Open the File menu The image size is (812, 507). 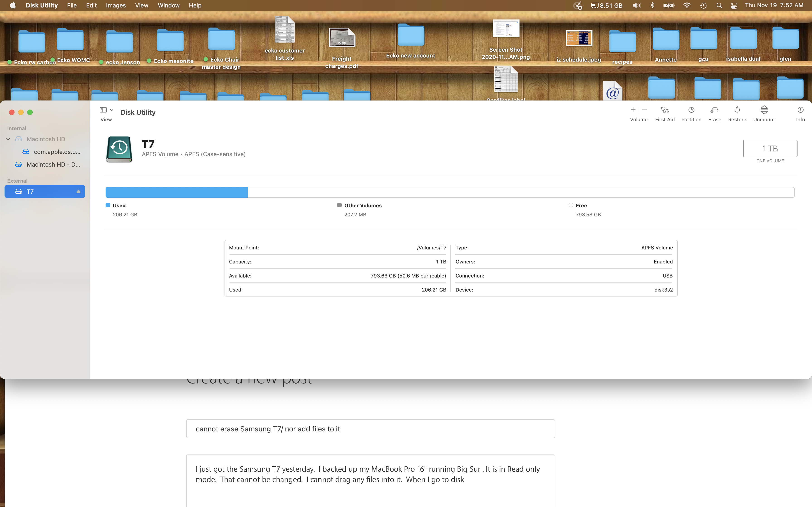pyautogui.click(x=71, y=5)
